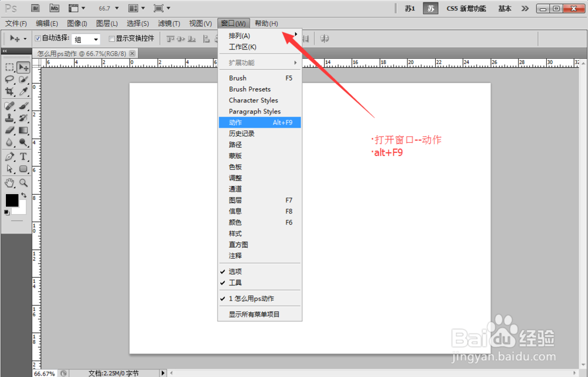Toggle the 选项 item in Window menu
This screenshot has width=588, height=377.
(234, 271)
